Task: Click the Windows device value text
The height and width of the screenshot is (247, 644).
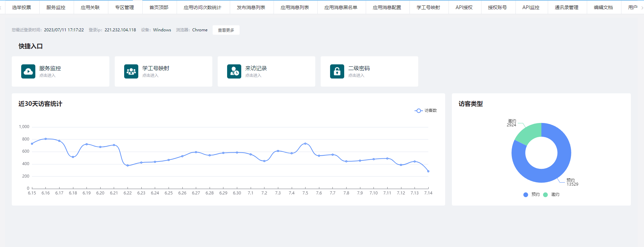Action: (162, 30)
